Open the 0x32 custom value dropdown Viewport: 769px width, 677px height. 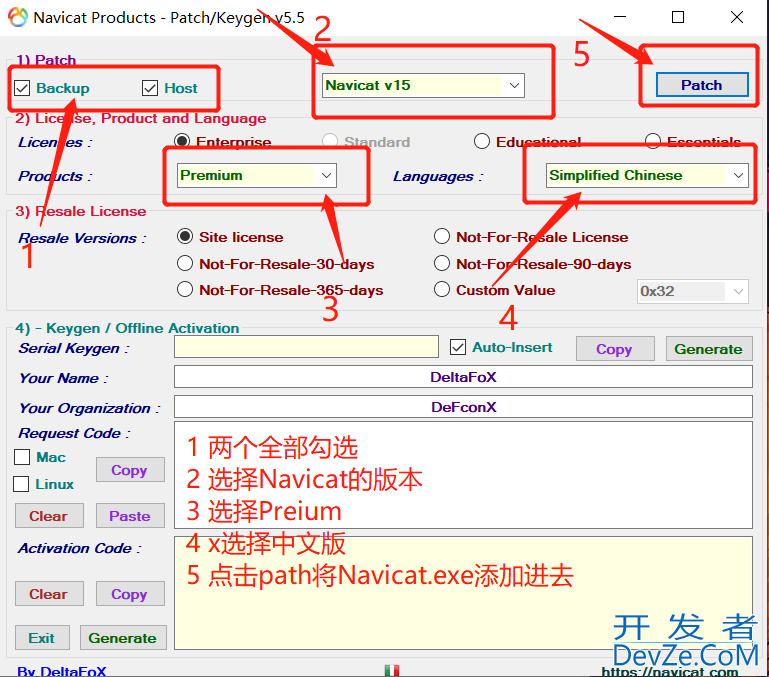pyautogui.click(x=692, y=291)
